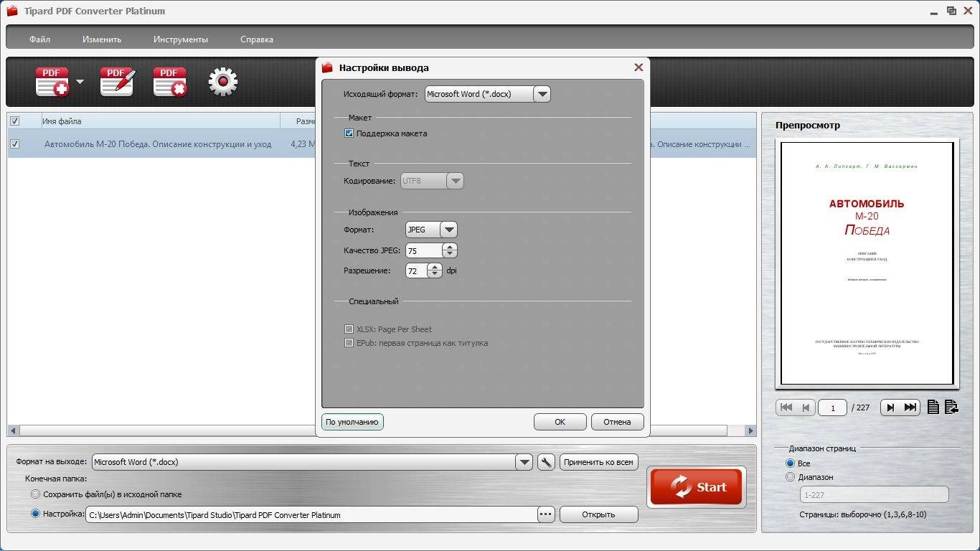This screenshot has height=551, width=980.
Task: Expand the image Формат JPEG dropdown
Action: click(x=448, y=230)
